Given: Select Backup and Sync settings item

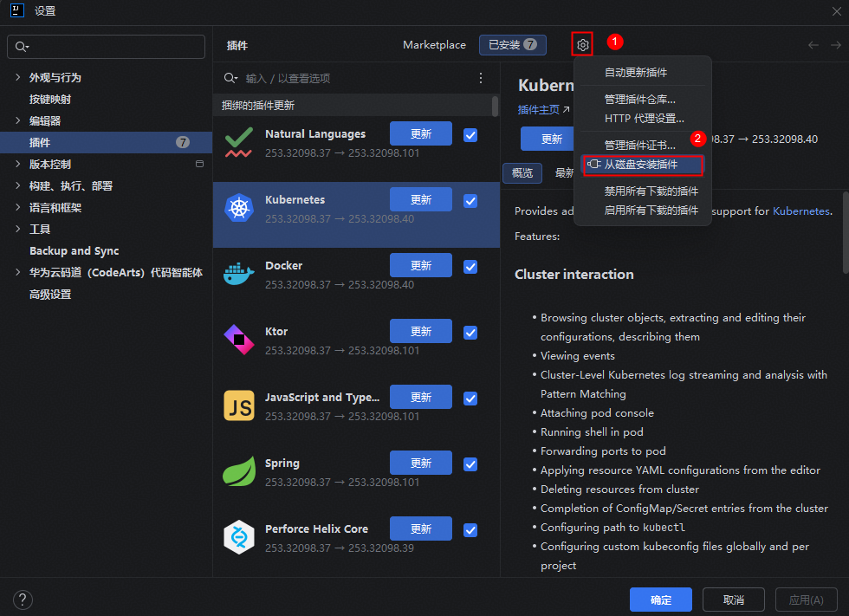Looking at the screenshot, I should coord(75,250).
